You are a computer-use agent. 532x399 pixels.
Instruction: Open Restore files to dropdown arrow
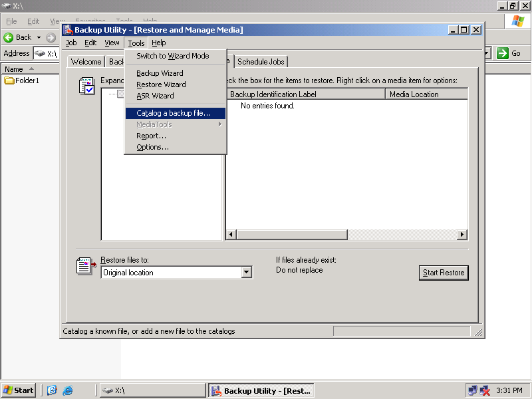(247, 272)
